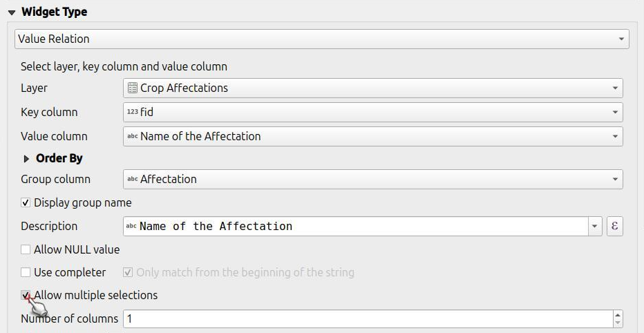
Task: Click the abc icon in Description field
Action: [131, 226]
